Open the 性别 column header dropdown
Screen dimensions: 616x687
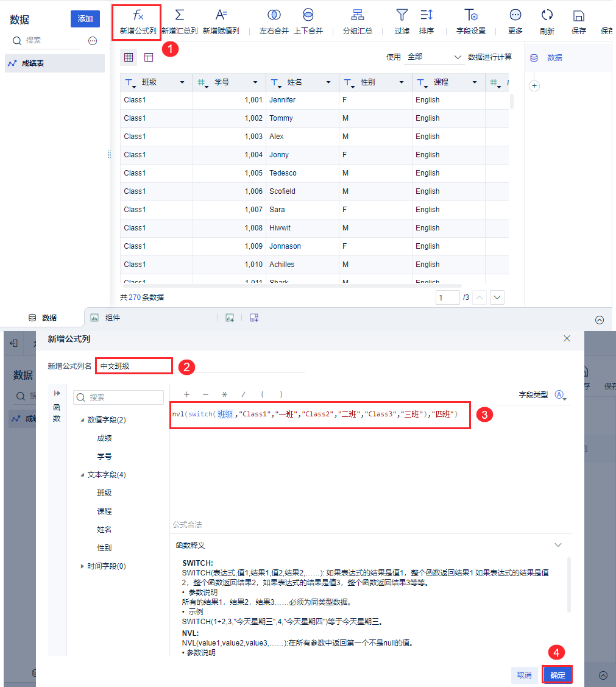(x=402, y=82)
